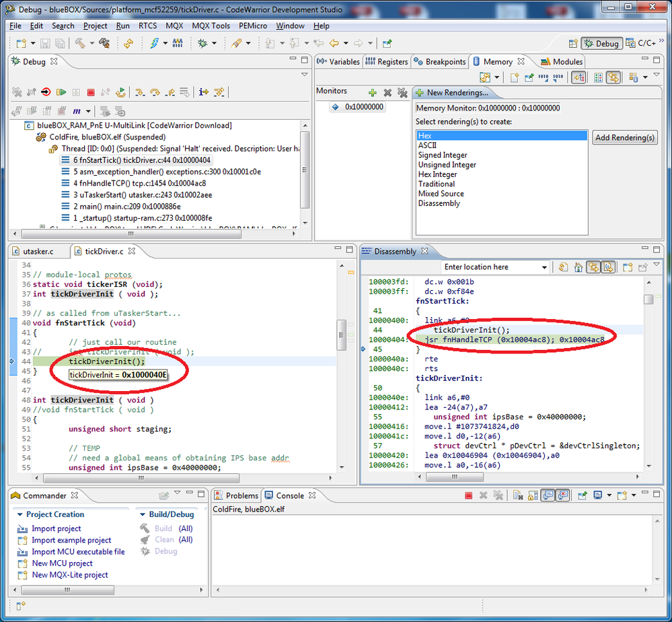
Task: Toggle source-follow mode in Disassembly
Action: coord(608,267)
